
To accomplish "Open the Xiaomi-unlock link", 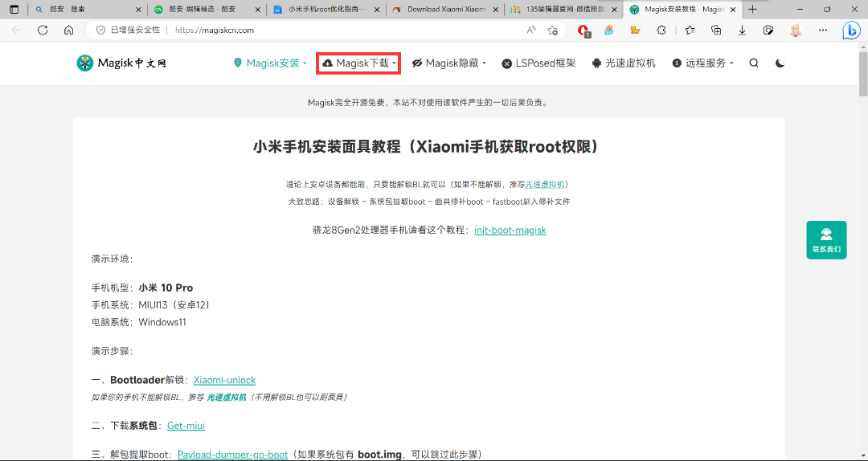I will (224, 380).
